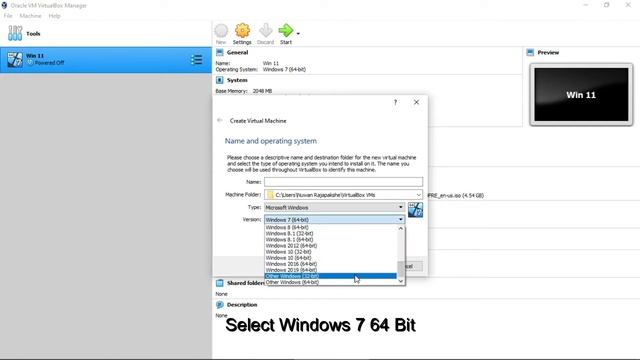Click the New machine toolbar icon
This screenshot has height=360, width=640.
[221, 31]
